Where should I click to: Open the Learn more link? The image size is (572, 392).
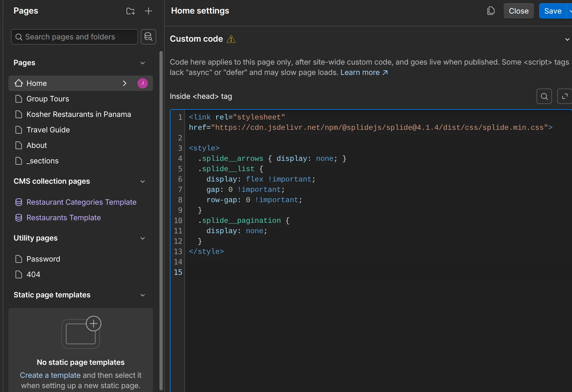tap(364, 72)
